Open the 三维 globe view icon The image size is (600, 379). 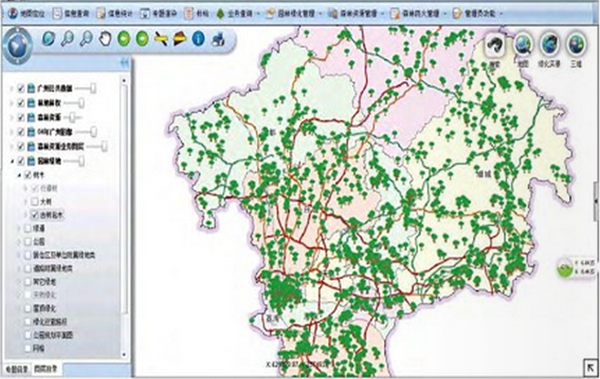click(576, 48)
